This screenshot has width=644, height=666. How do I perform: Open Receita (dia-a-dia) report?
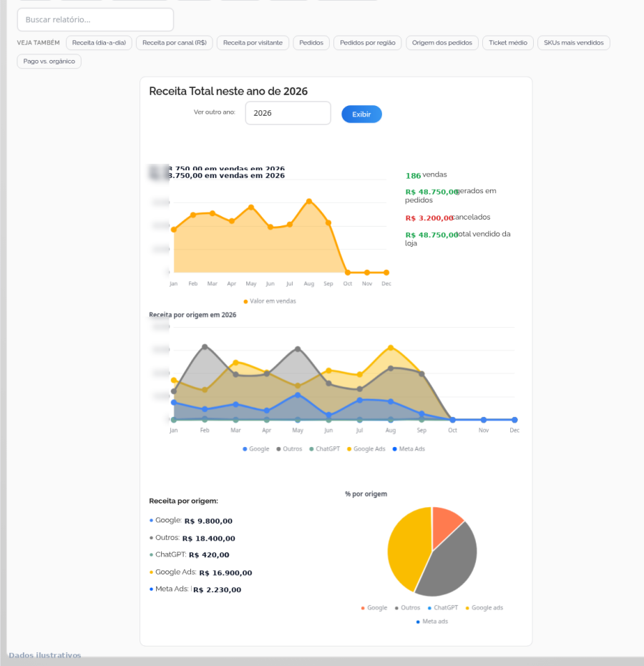tap(99, 43)
